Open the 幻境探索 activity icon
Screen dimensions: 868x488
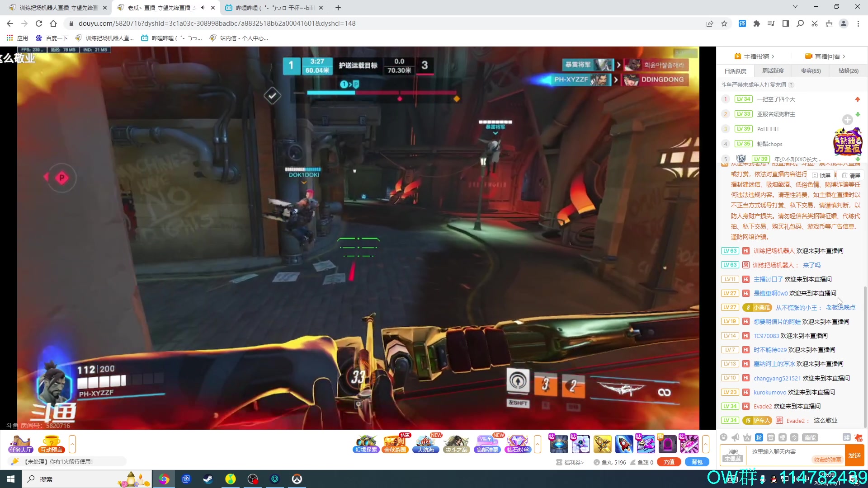point(366,444)
